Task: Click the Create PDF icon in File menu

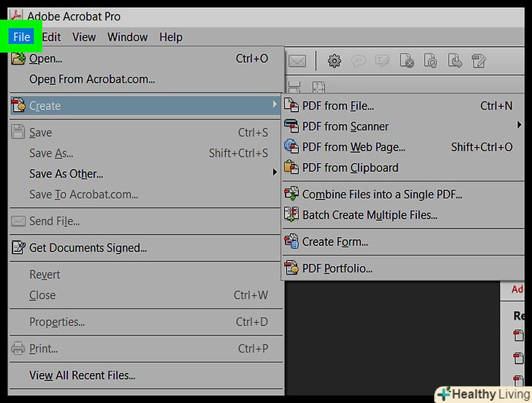Action: pos(18,105)
